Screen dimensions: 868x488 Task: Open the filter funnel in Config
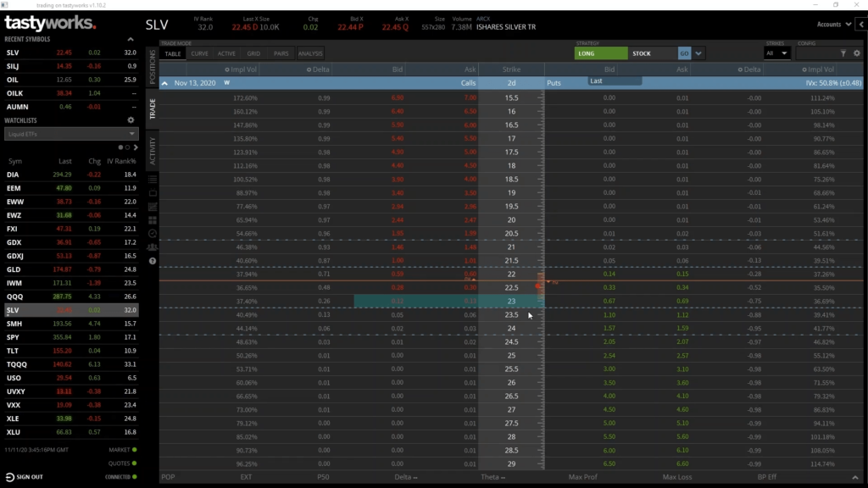(x=844, y=53)
